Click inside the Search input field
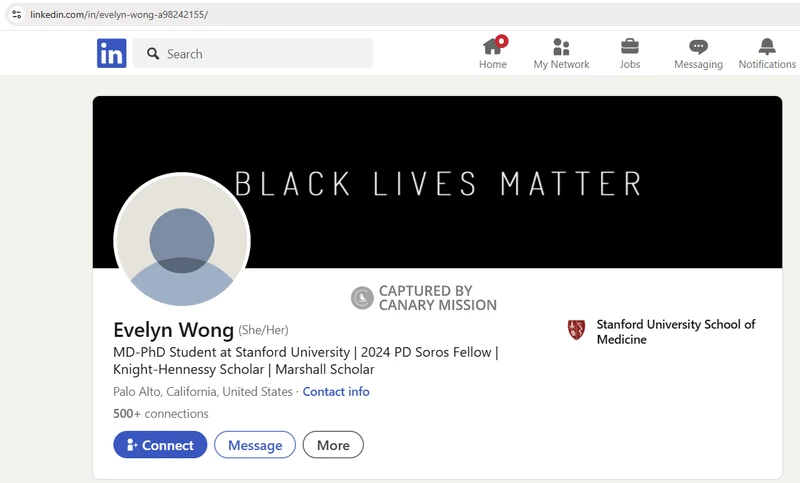Viewport: 800px width, 483px height. pyautogui.click(x=253, y=53)
